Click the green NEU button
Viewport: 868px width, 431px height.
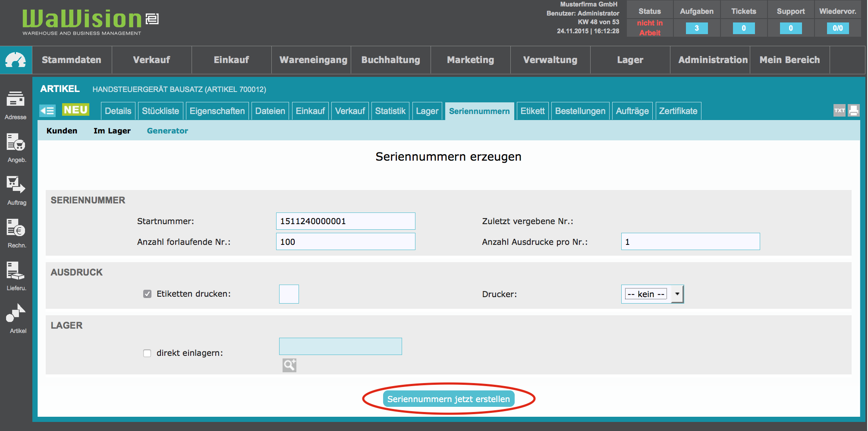pyautogui.click(x=75, y=110)
